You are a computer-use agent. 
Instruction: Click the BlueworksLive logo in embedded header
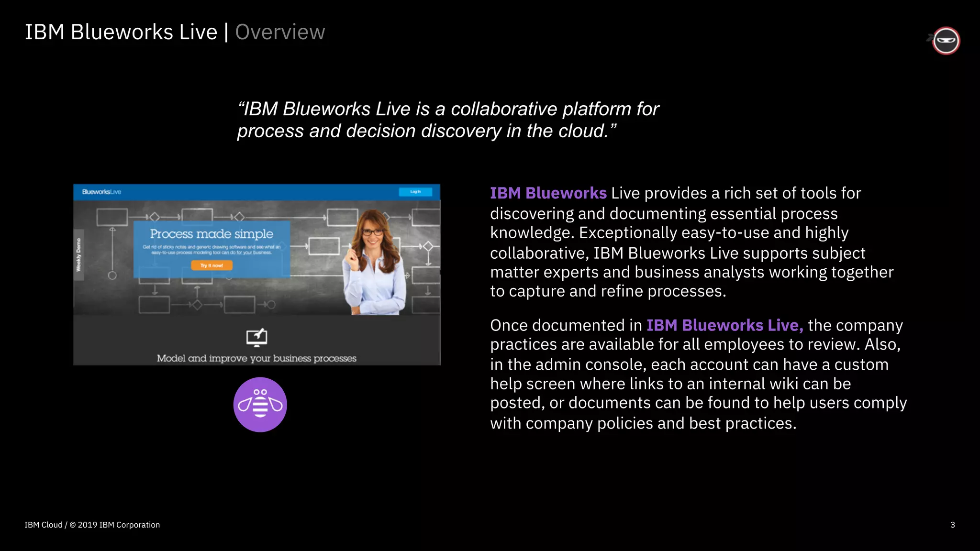coord(101,192)
